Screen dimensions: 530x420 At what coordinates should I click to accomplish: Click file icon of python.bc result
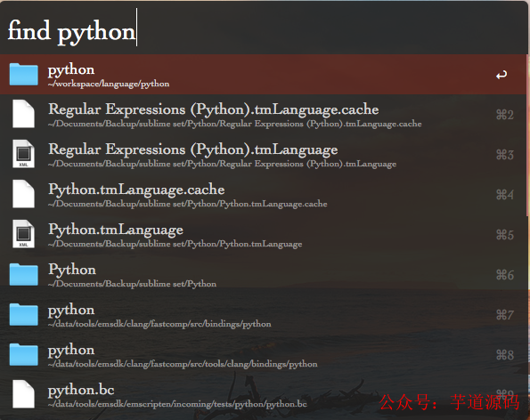[24, 394]
